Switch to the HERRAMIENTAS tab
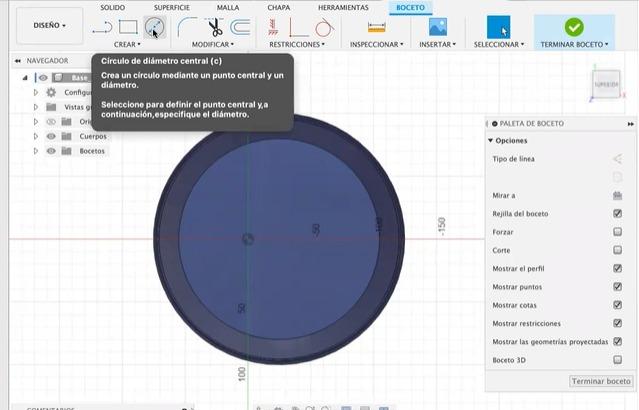This screenshot has width=639, height=410. point(343,8)
